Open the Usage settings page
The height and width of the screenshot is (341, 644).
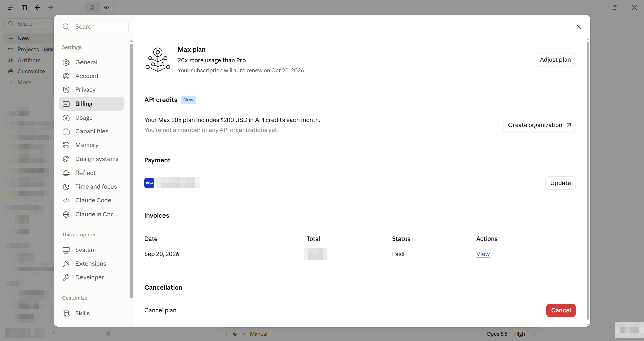click(x=92, y=118)
